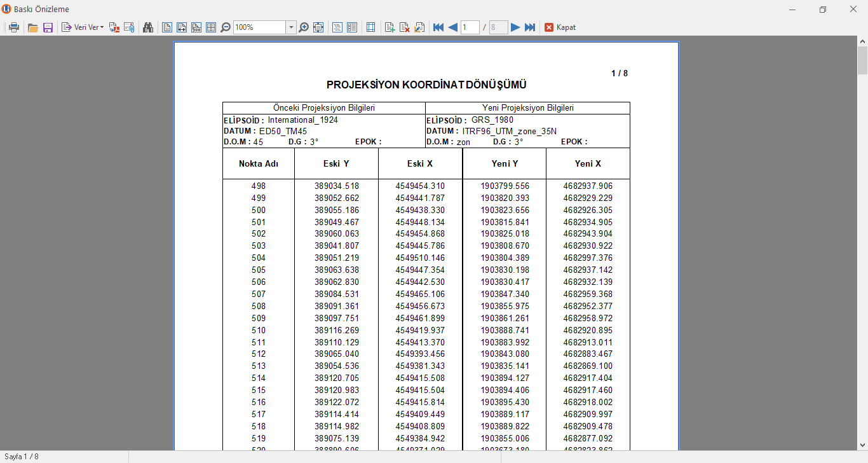Screen dimensions: 868x463
Task: Toggle full screen view icon
Action: (318, 27)
